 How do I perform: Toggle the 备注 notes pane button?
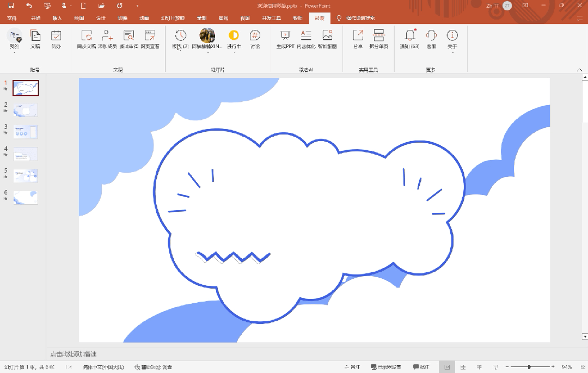[x=352, y=367]
